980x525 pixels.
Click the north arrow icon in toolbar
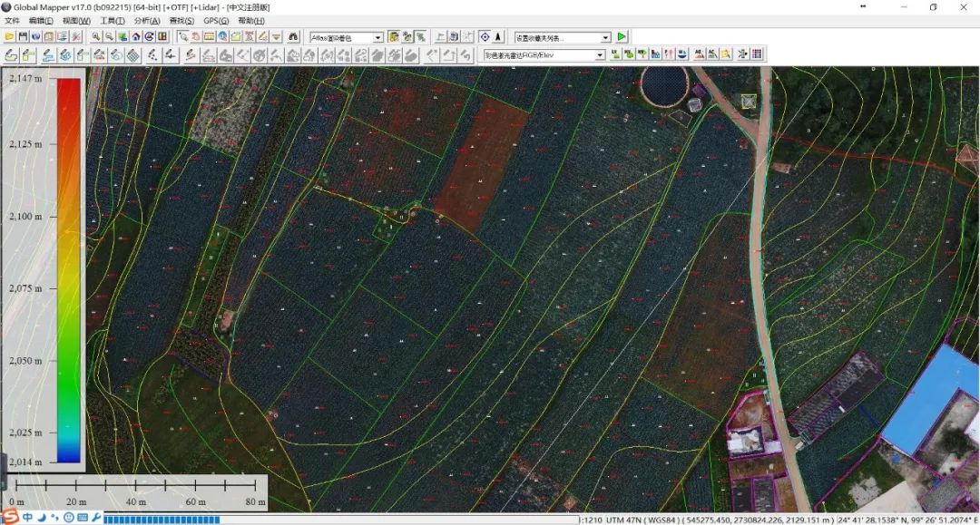tap(498, 37)
